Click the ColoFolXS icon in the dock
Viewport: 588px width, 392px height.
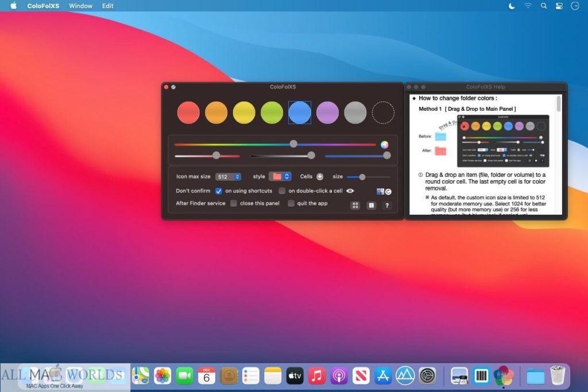[x=503, y=376]
